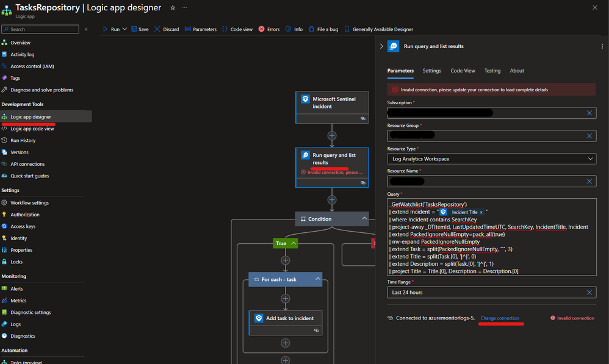Clear the Time Range value with X
The image size is (609, 364).
(x=589, y=292)
